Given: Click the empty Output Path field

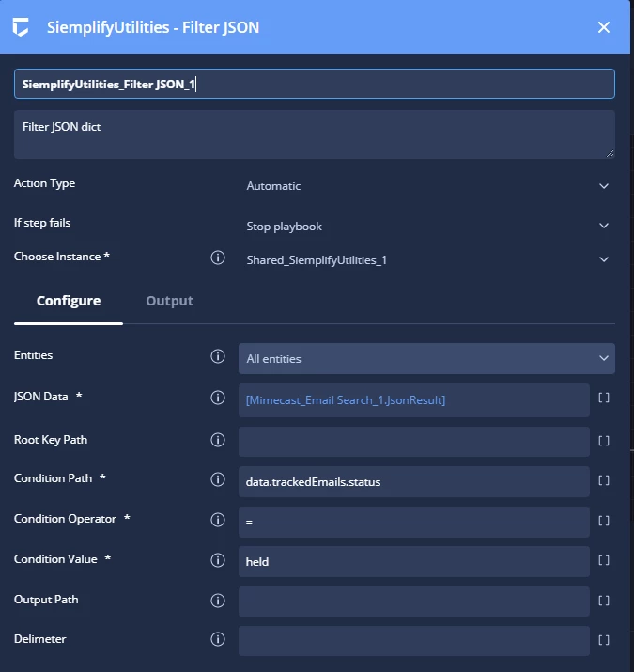Looking at the screenshot, I should click(x=414, y=602).
